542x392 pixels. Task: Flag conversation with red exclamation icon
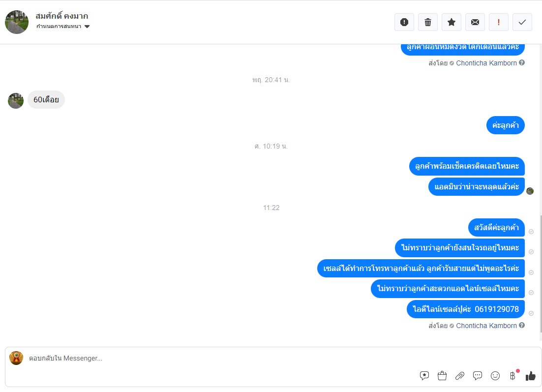pyautogui.click(x=498, y=22)
